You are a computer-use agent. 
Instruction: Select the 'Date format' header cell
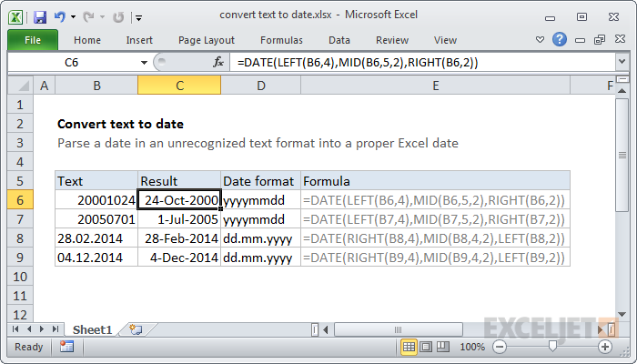point(260,181)
